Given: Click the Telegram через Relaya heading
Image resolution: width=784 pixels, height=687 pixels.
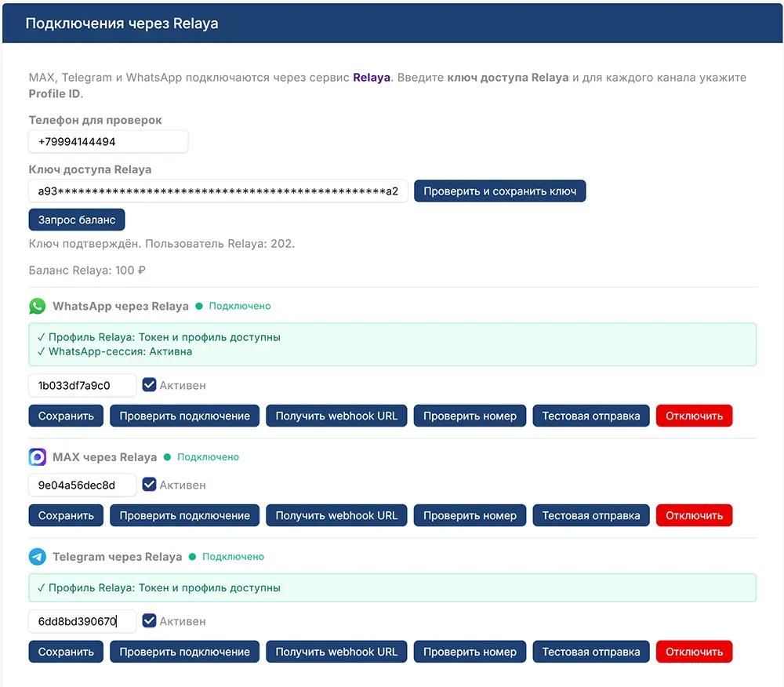Looking at the screenshot, I should click(x=117, y=557).
